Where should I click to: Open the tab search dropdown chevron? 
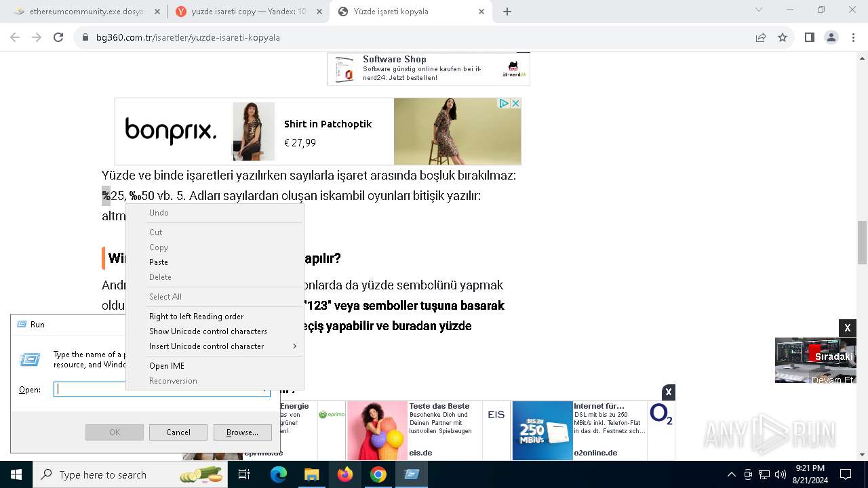[759, 9]
